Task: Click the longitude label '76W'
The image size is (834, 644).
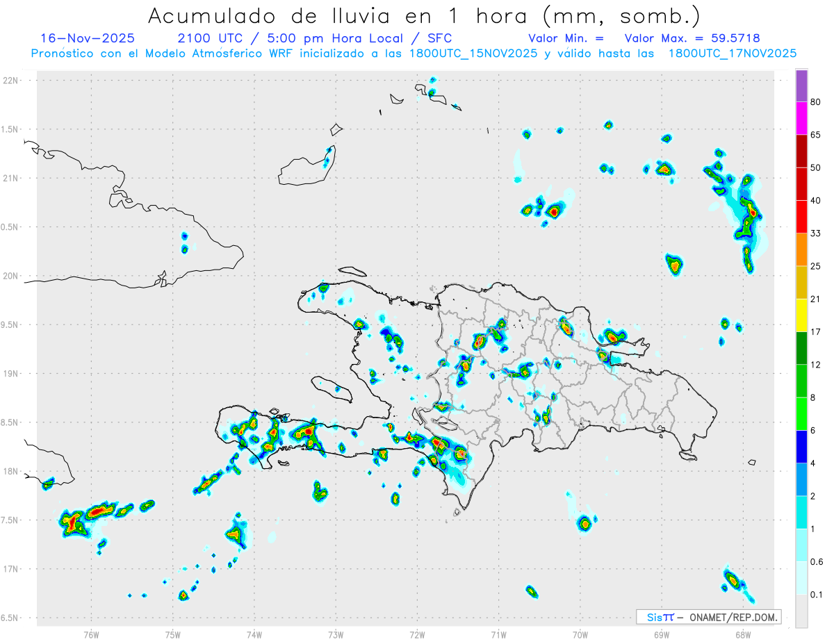Action: coord(91,634)
